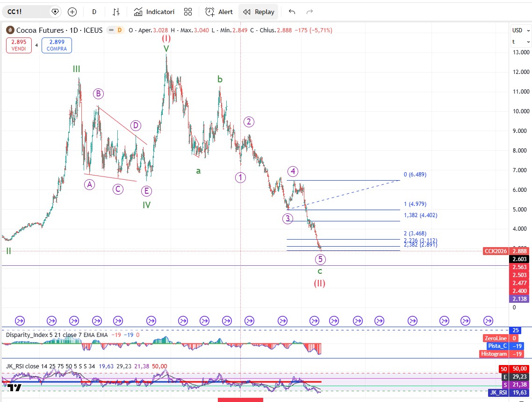Click the TradingView logo icon
Screen dimensions: 532x402
pos(14,387)
